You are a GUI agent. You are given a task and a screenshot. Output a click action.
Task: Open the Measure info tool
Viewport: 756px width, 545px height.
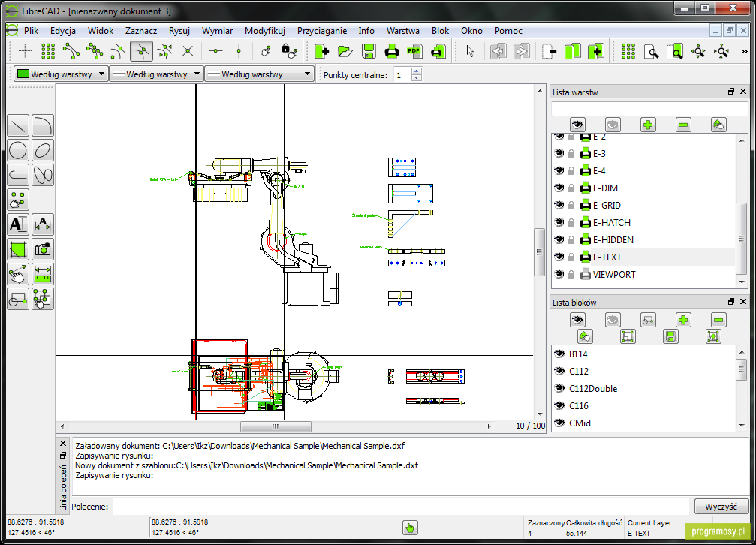tap(43, 275)
